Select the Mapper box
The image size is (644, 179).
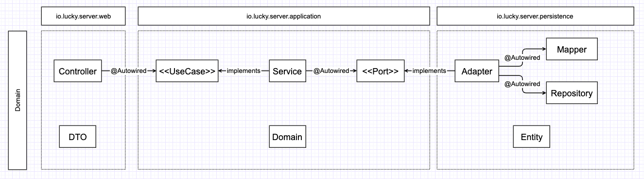572,49
